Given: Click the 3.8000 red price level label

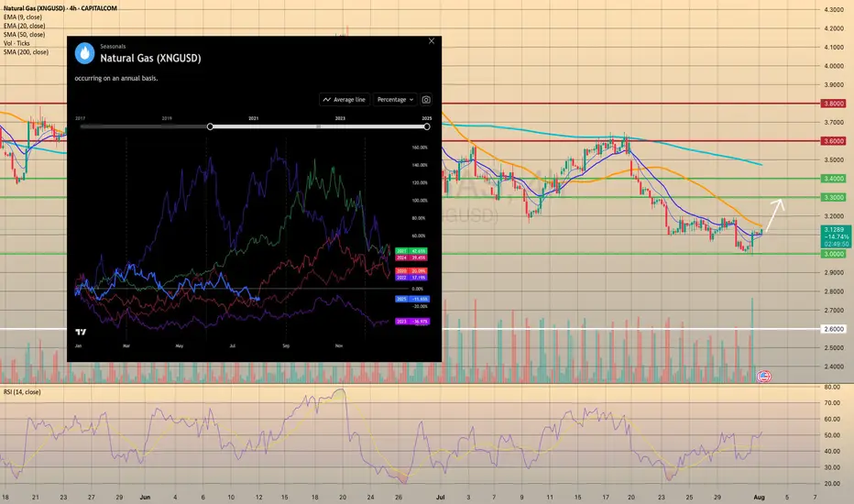Looking at the screenshot, I should pyautogui.click(x=833, y=104).
